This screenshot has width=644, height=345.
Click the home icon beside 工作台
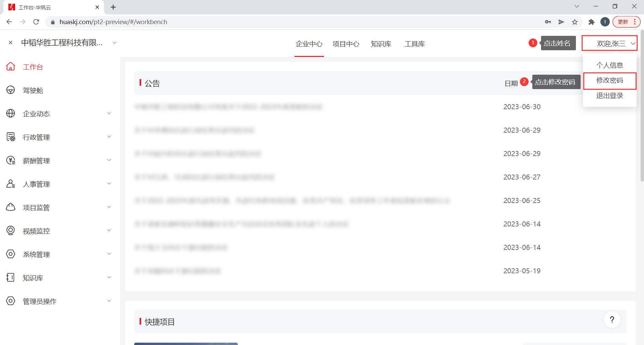click(x=11, y=67)
